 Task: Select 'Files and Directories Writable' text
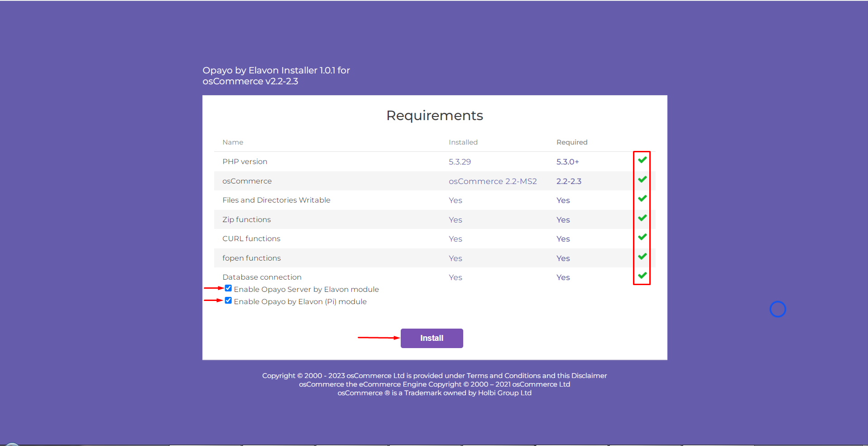coord(276,200)
